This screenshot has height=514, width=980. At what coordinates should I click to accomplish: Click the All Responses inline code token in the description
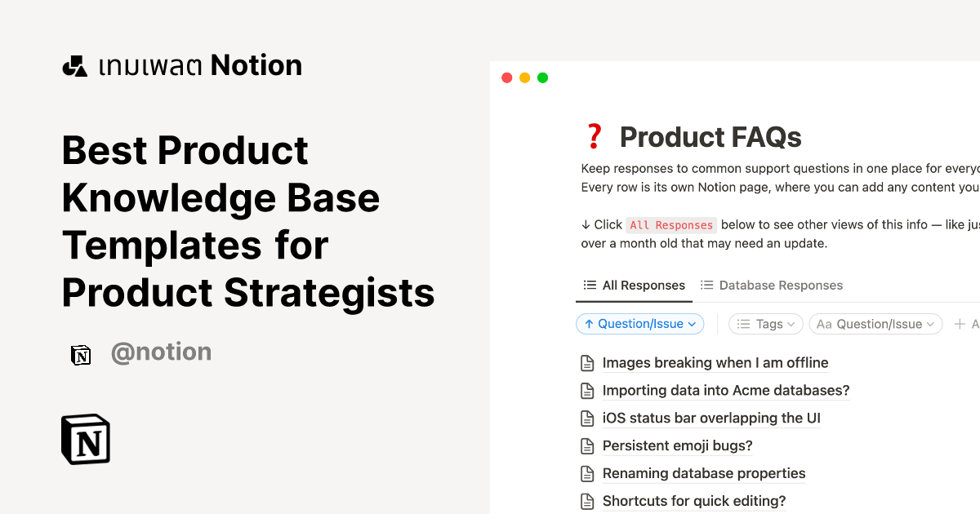[671, 224]
